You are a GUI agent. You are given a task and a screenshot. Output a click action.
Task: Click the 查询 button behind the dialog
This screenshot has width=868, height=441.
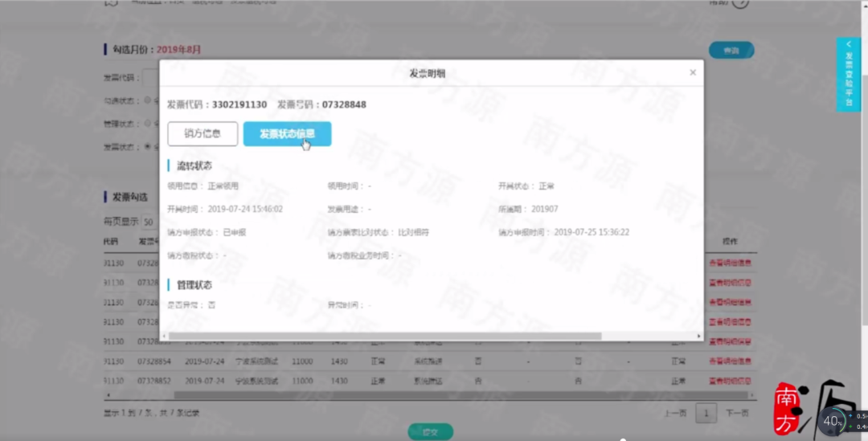click(x=731, y=51)
